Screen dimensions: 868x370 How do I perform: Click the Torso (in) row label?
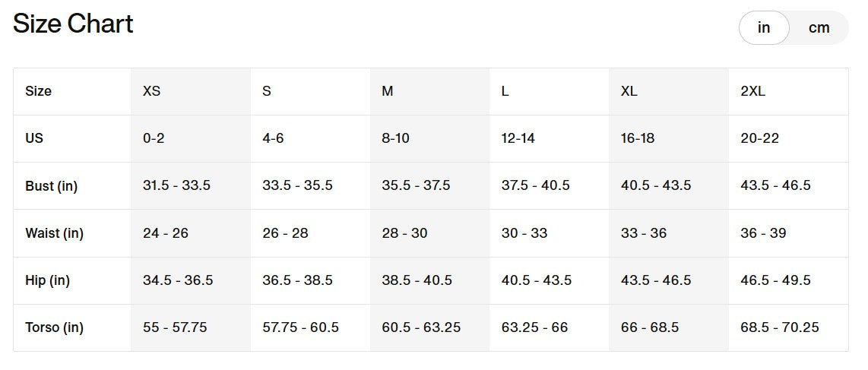point(54,327)
